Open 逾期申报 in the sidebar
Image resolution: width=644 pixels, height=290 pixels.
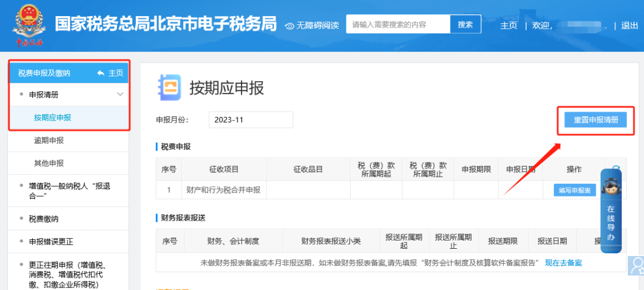[x=69, y=140]
